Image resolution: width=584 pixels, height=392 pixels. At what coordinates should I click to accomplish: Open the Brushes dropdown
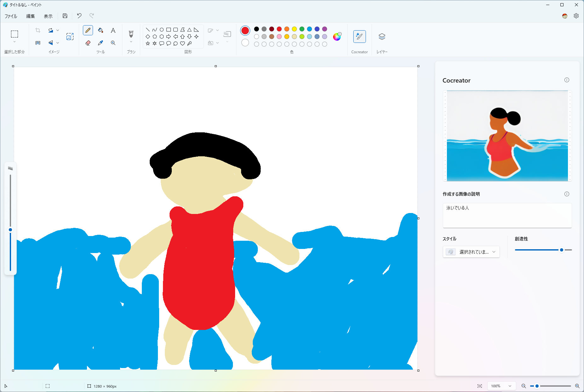click(x=131, y=41)
